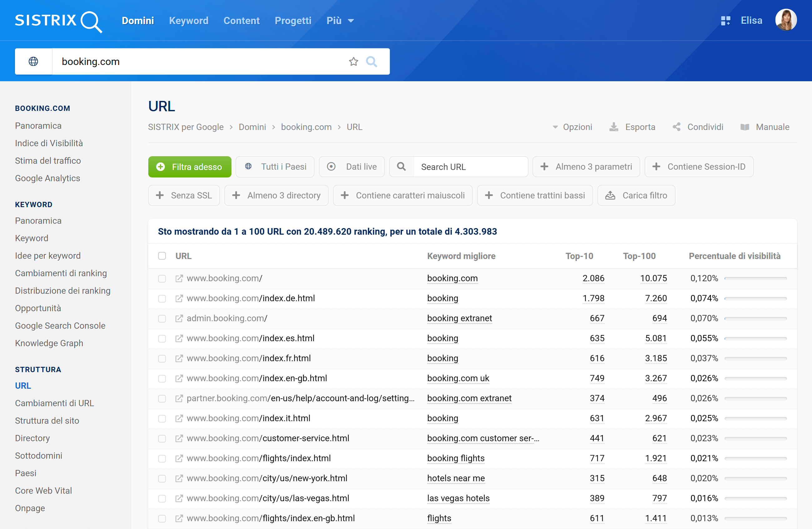
Task: Open the Content top menu
Action: [241, 21]
